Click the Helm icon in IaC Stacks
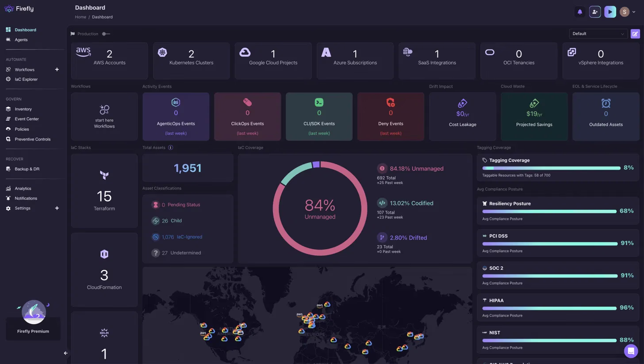Image resolution: width=644 pixels, height=364 pixels. coord(104,333)
